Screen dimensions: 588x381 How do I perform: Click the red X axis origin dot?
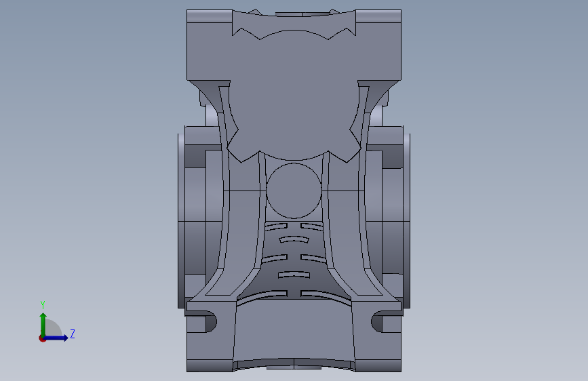pos(42,338)
